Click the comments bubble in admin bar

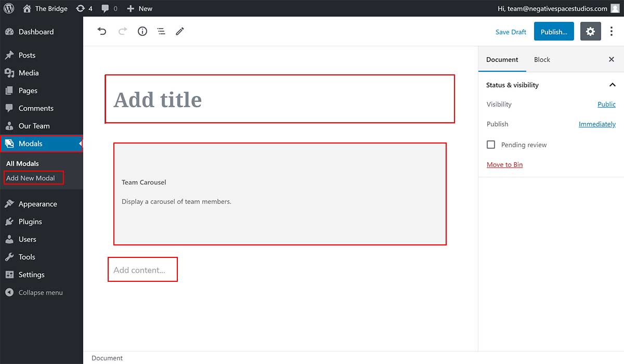click(x=109, y=8)
